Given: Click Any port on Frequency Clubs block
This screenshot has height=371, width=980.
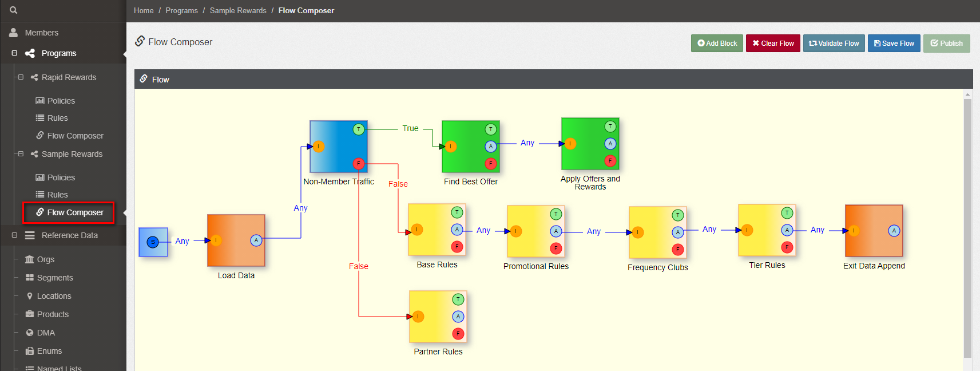Looking at the screenshot, I should (x=677, y=232).
